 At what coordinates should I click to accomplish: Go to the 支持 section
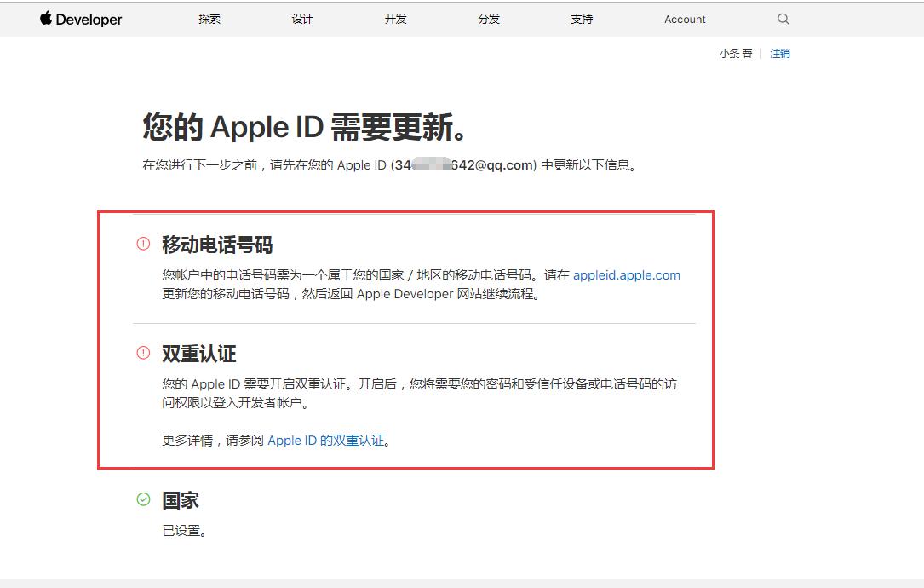click(582, 19)
